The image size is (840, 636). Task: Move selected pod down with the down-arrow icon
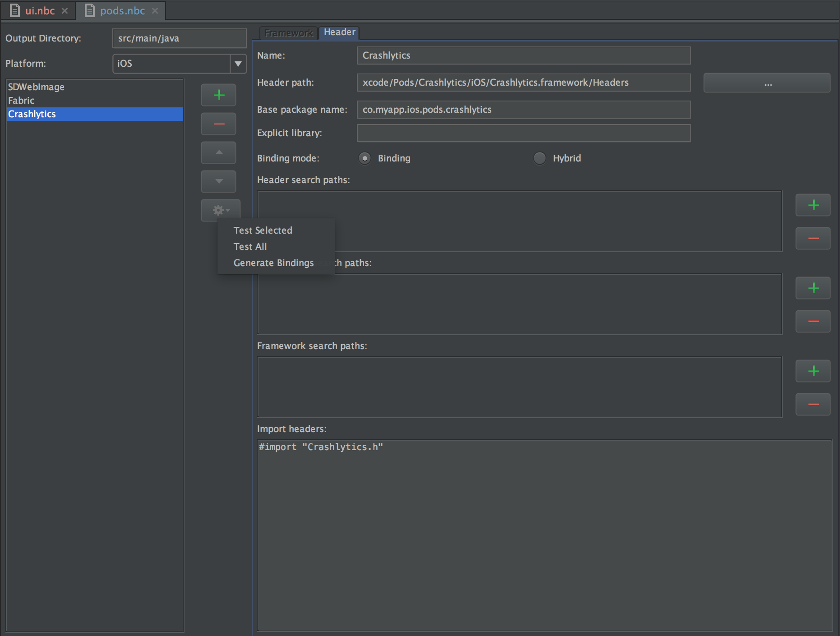218,181
